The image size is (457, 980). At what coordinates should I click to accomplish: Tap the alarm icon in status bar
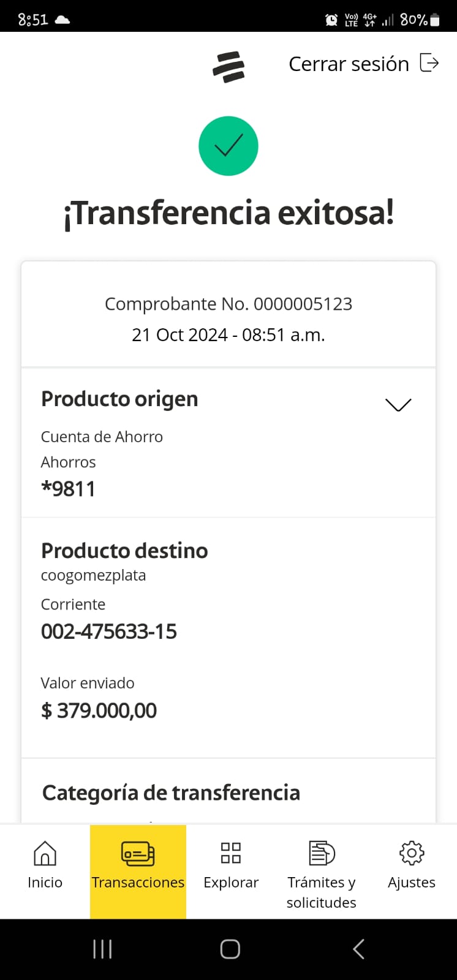point(331,20)
